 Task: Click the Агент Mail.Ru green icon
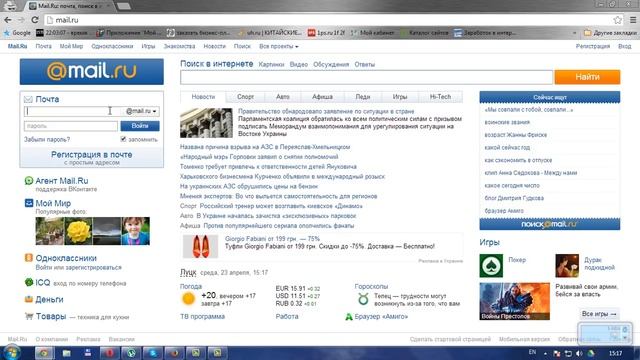(29, 180)
